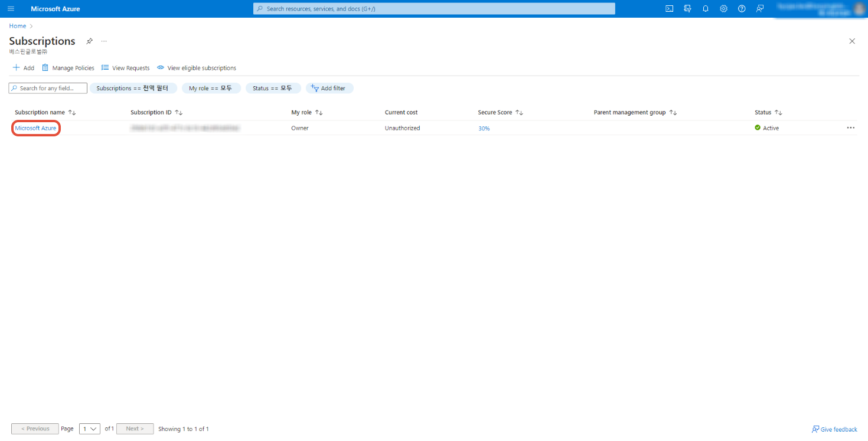Open more options ellipsis beside Subscriptions title
Viewport: 868px width, 441px height.
(x=104, y=41)
